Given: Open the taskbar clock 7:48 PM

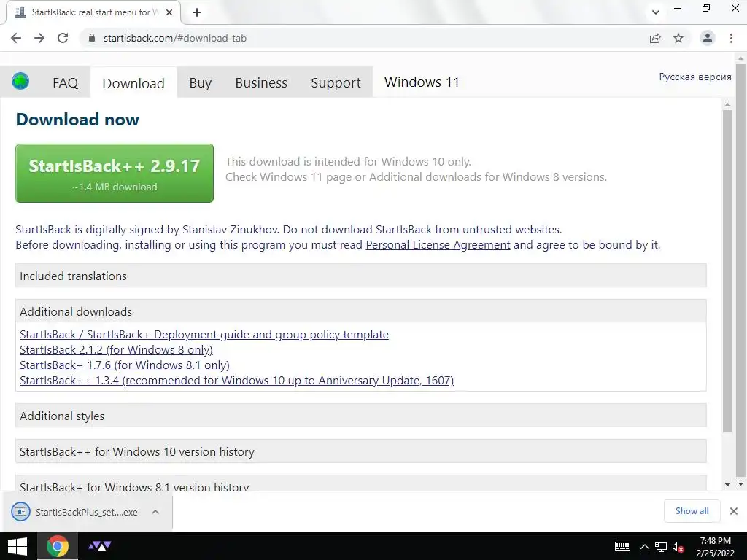Looking at the screenshot, I should click(x=715, y=547).
